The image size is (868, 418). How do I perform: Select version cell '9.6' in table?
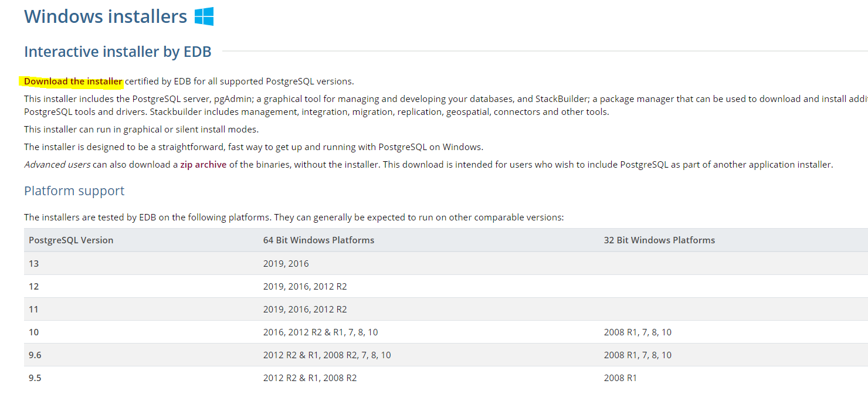[x=35, y=355]
